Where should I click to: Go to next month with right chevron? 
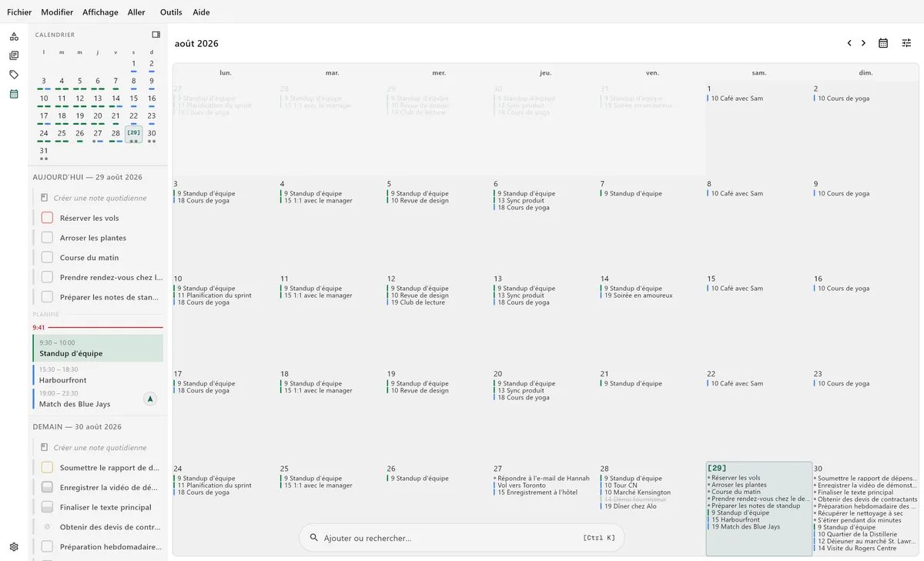863,43
